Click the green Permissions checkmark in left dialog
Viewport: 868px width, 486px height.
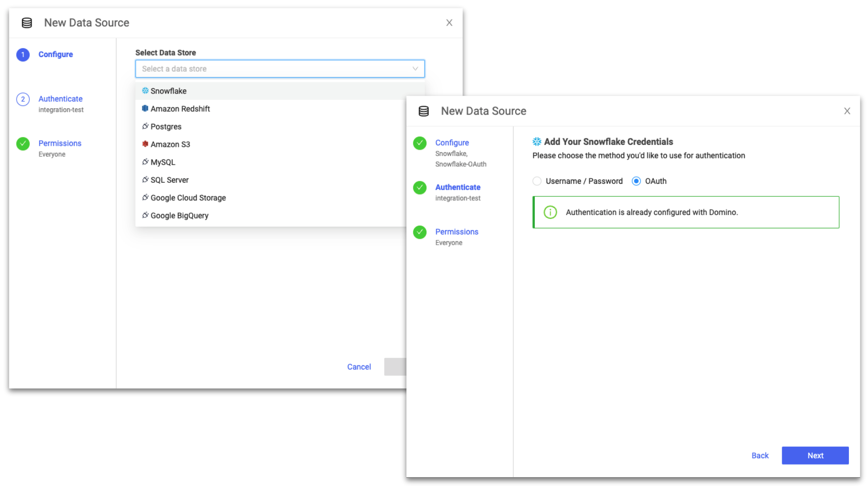23,144
